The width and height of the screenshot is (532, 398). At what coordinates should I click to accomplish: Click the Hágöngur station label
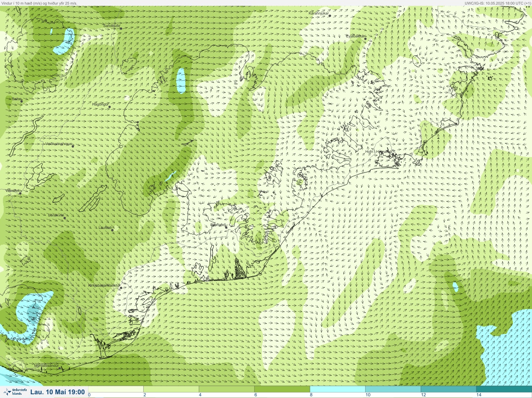click(100, 104)
